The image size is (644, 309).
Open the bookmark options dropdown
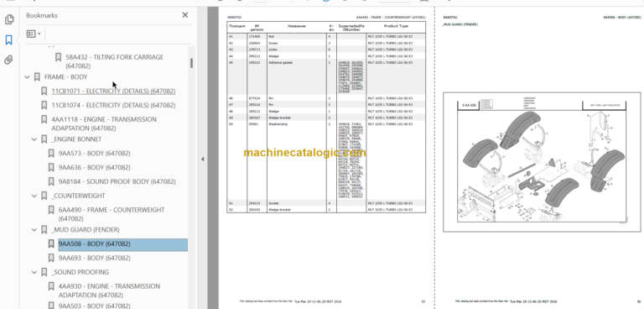(x=34, y=34)
